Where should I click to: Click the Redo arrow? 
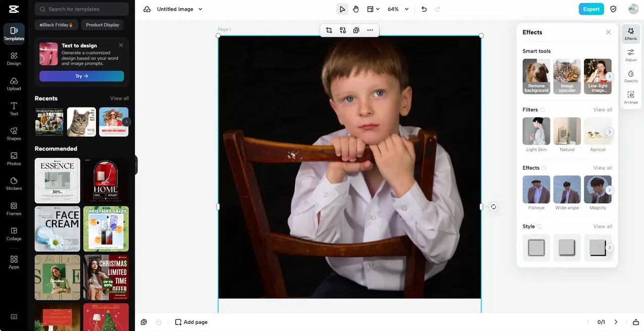[x=437, y=9]
